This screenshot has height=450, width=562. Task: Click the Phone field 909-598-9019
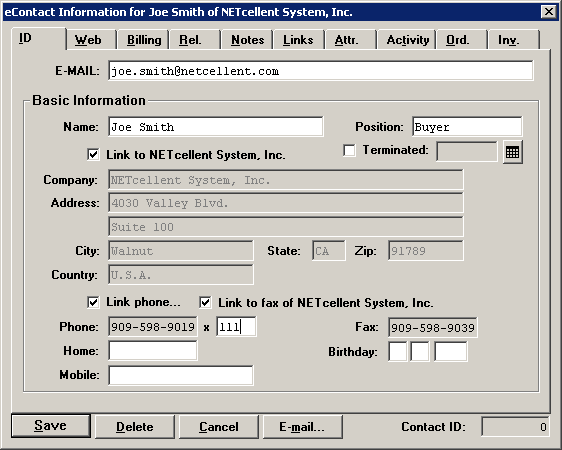coord(153,327)
